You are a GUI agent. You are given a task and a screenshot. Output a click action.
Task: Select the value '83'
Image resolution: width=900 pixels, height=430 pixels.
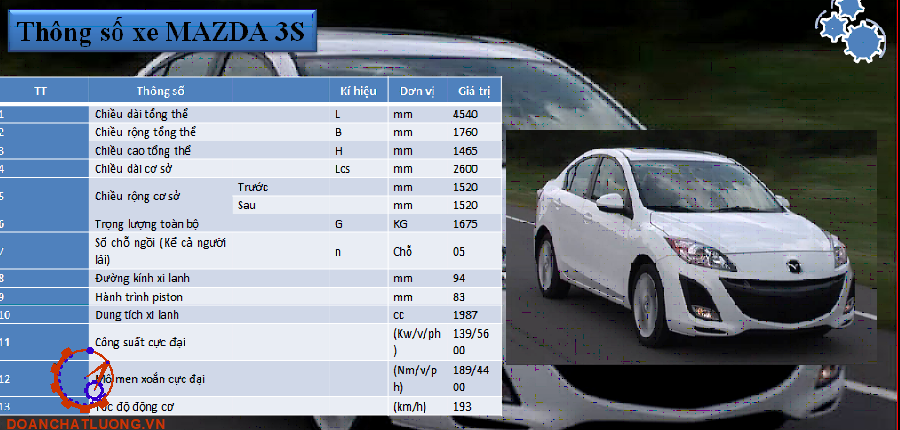point(459,297)
